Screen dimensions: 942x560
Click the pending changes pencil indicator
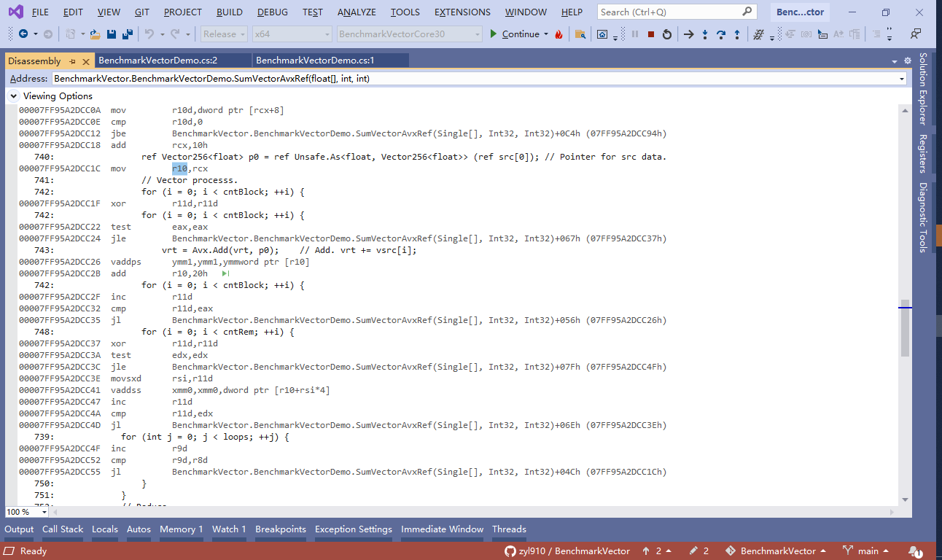click(x=699, y=551)
